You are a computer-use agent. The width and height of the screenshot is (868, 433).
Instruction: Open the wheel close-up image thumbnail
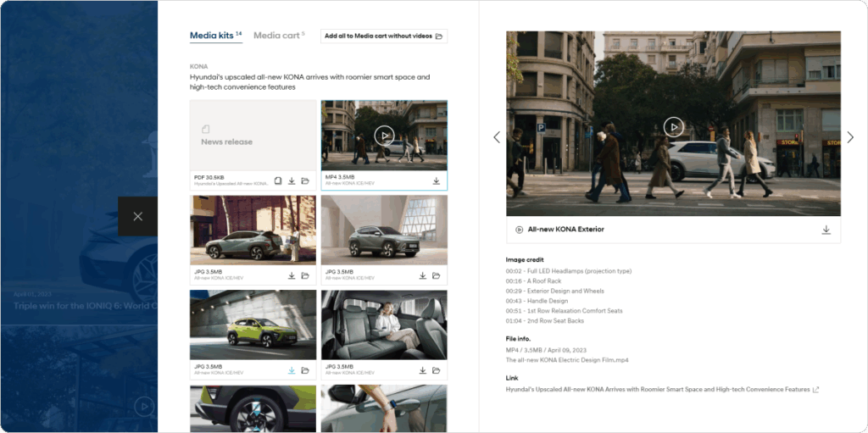(253, 408)
